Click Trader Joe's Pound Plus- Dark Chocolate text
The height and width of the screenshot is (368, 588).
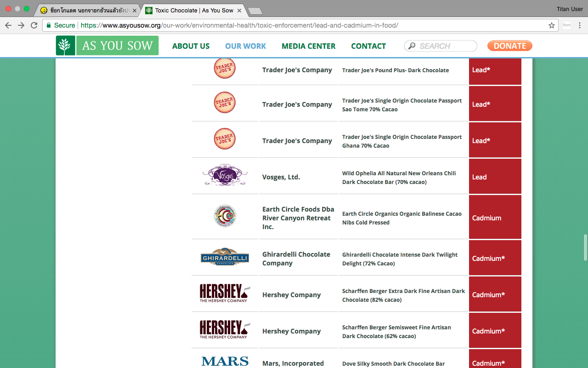coord(396,70)
